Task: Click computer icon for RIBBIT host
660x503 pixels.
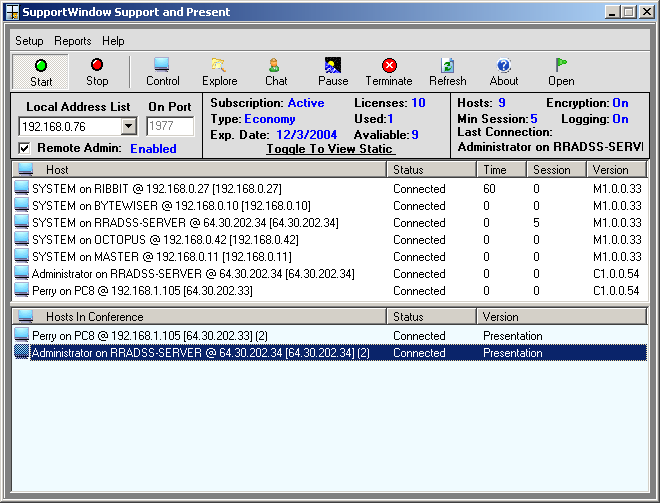Action: [21, 188]
